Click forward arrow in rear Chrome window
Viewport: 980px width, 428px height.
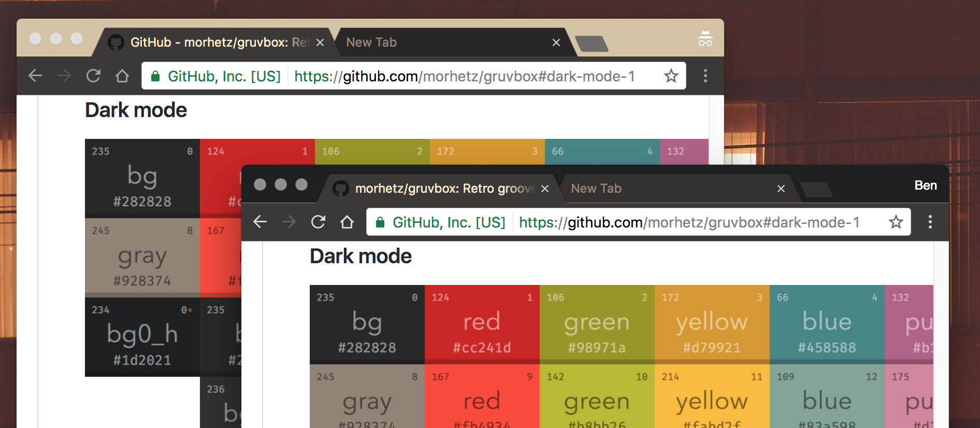[x=64, y=76]
